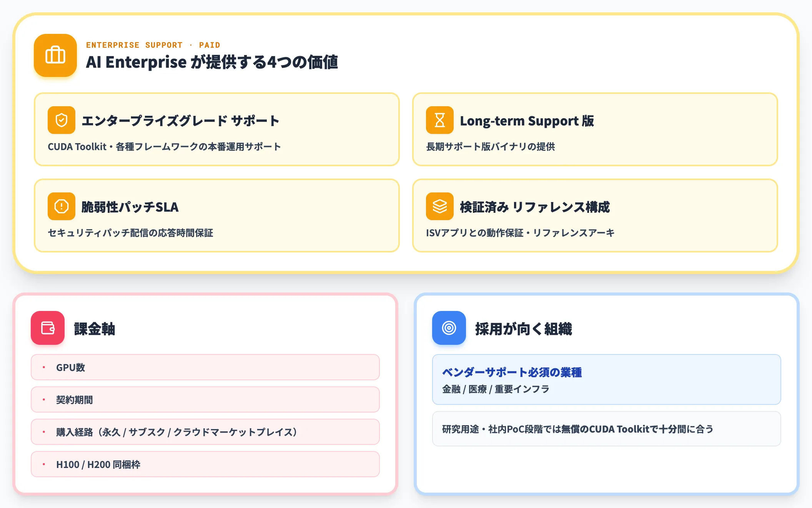Click the orange briefcase icon in header
This screenshot has width=812, height=508.
tap(55, 55)
